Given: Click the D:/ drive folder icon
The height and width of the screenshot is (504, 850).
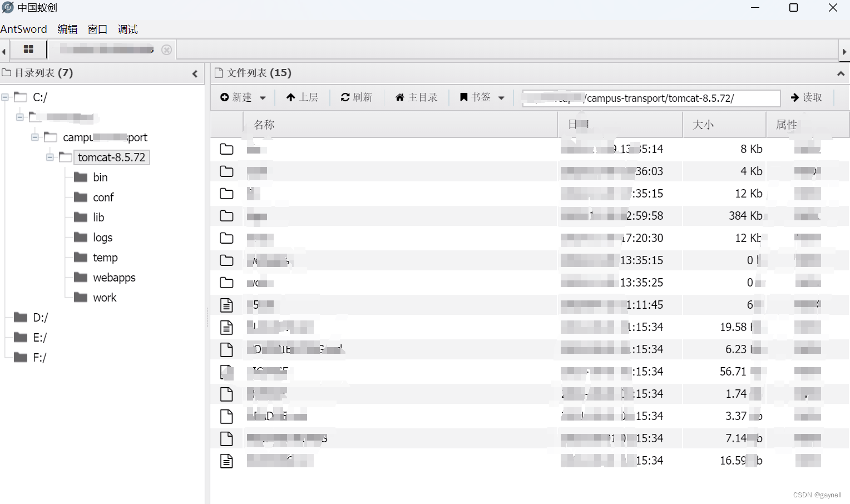Looking at the screenshot, I should (21, 317).
